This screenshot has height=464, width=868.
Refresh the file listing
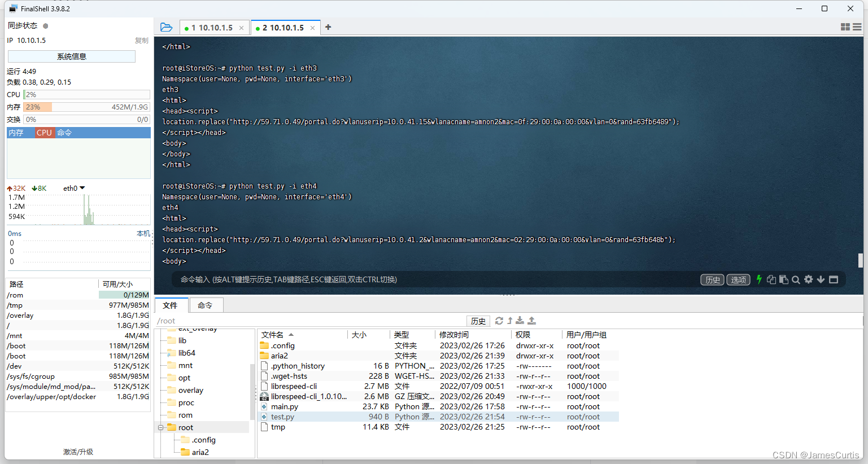[499, 321]
